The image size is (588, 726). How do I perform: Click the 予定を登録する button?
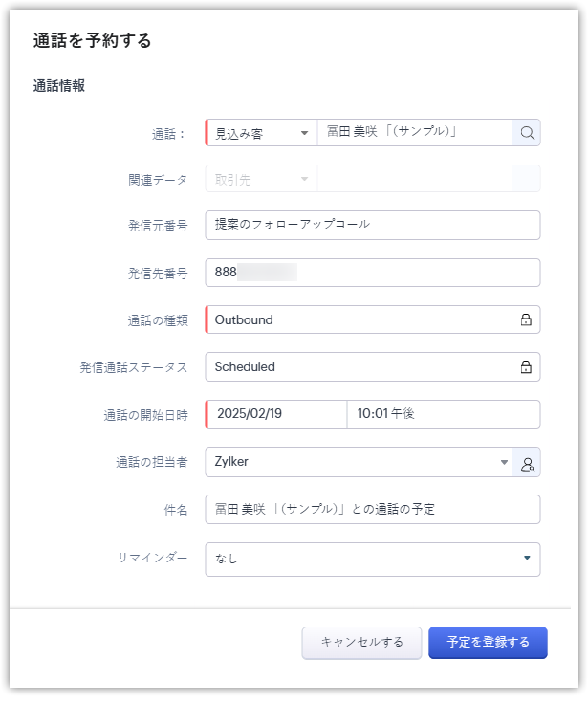coord(488,643)
